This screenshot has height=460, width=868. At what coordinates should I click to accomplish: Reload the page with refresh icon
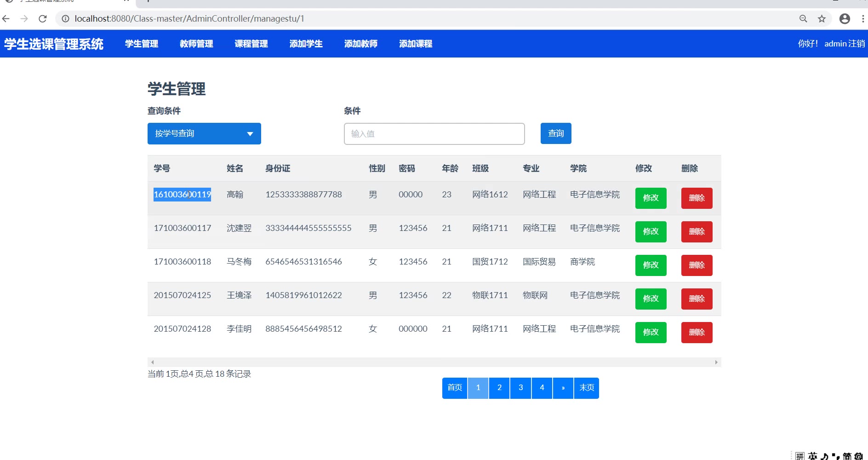tap(43, 19)
